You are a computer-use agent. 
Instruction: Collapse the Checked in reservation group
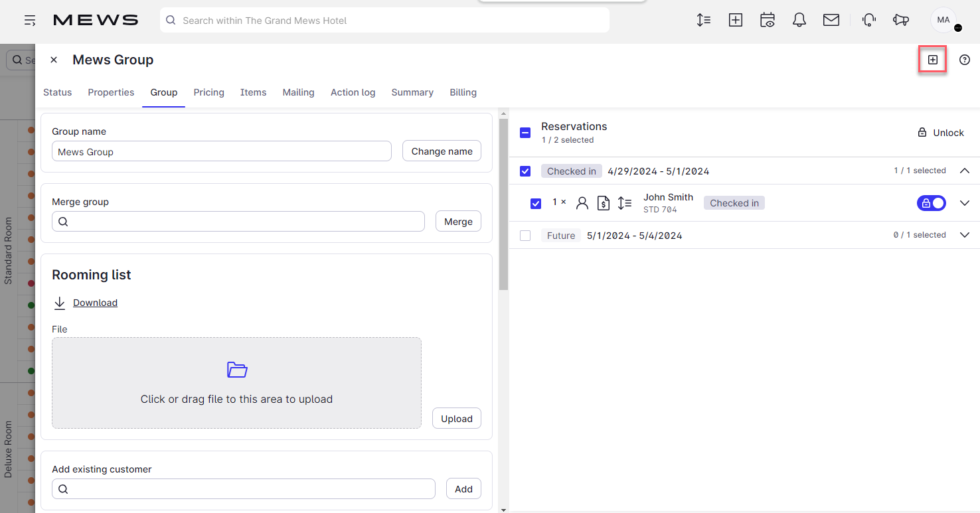[x=965, y=170]
